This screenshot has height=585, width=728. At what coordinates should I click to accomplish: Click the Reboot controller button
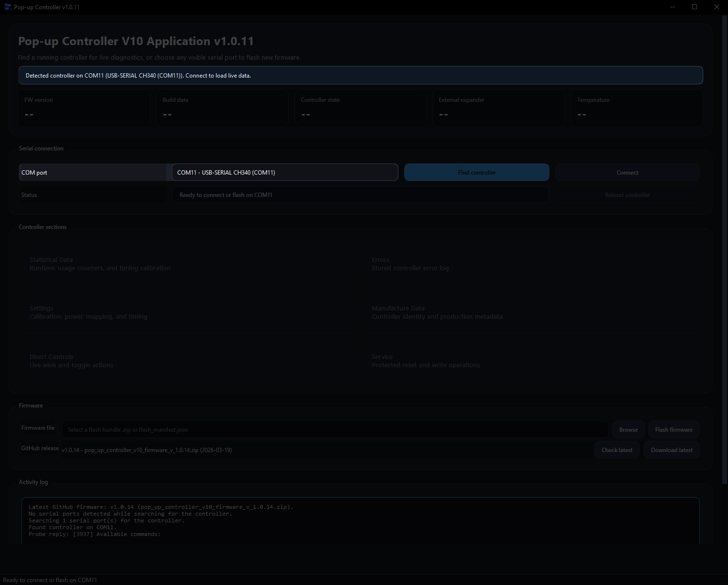[627, 195]
